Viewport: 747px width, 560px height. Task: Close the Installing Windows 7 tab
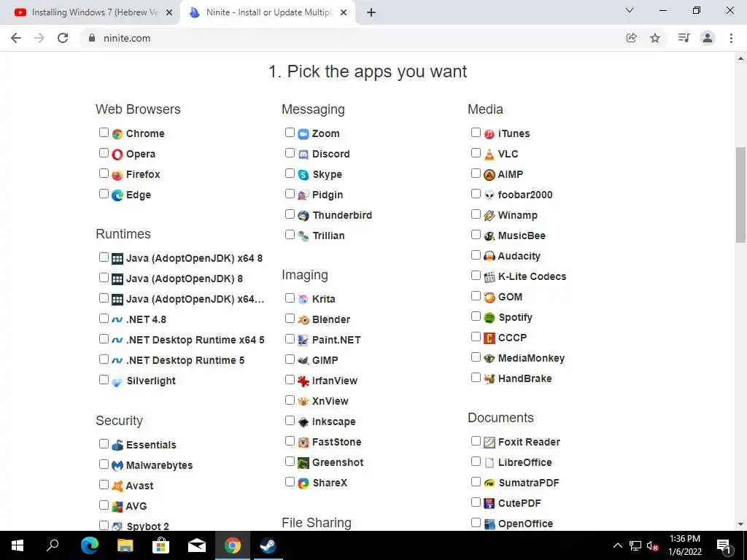(x=169, y=13)
